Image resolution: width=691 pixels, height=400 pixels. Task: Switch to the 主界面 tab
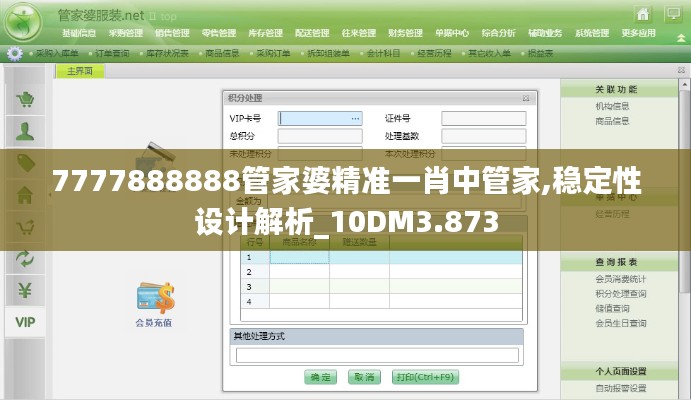click(80, 71)
